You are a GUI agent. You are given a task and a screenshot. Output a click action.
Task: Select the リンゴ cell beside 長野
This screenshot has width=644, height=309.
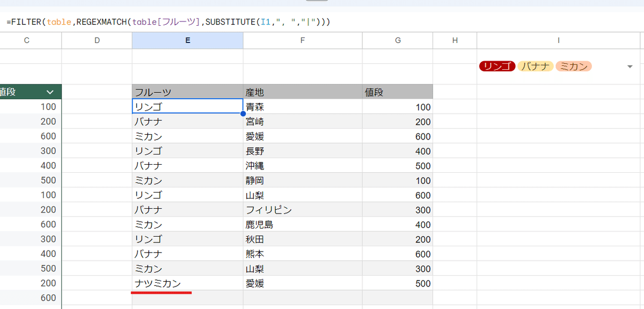(188, 151)
